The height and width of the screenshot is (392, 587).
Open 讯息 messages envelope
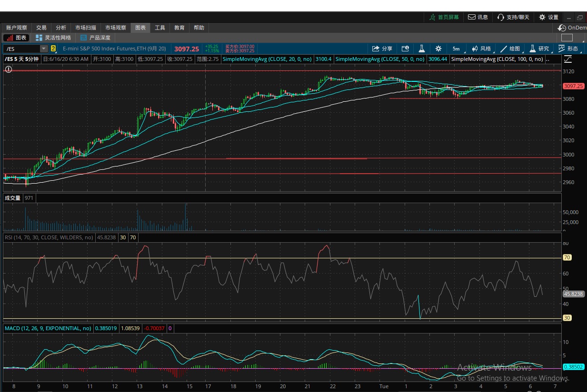pos(478,17)
